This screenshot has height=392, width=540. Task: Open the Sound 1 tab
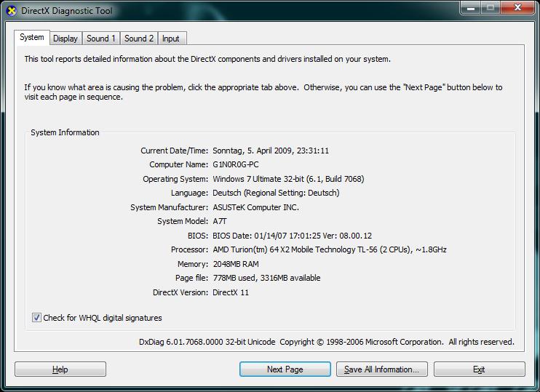(101, 39)
